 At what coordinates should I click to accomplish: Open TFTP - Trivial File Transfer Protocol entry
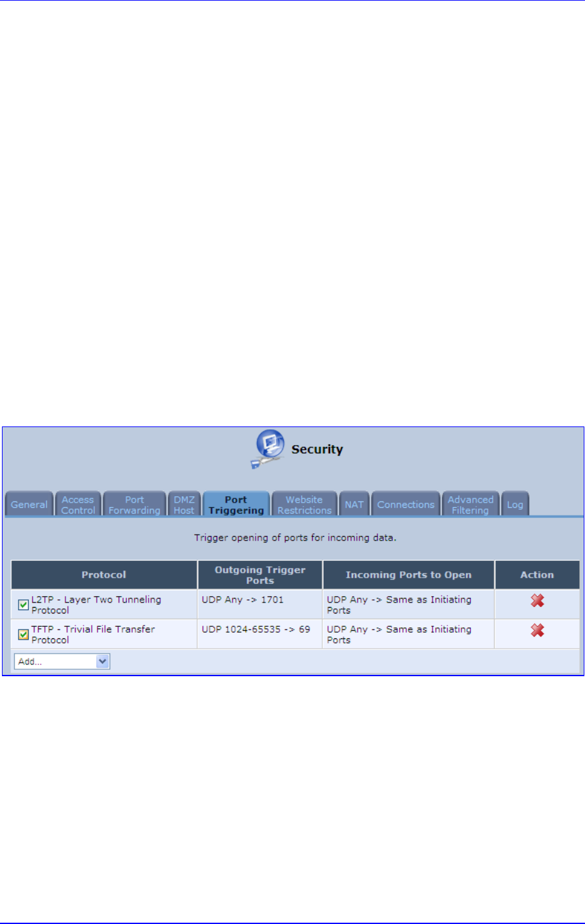[93, 635]
